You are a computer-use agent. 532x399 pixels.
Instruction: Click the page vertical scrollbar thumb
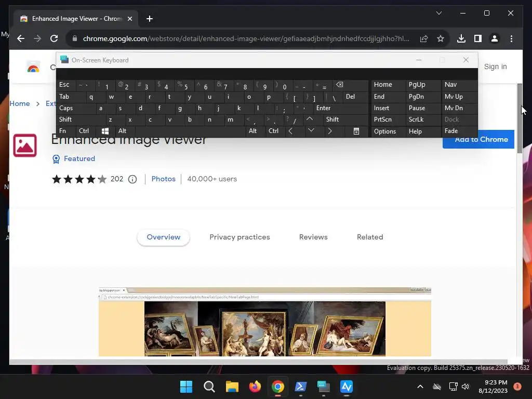tap(520, 118)
